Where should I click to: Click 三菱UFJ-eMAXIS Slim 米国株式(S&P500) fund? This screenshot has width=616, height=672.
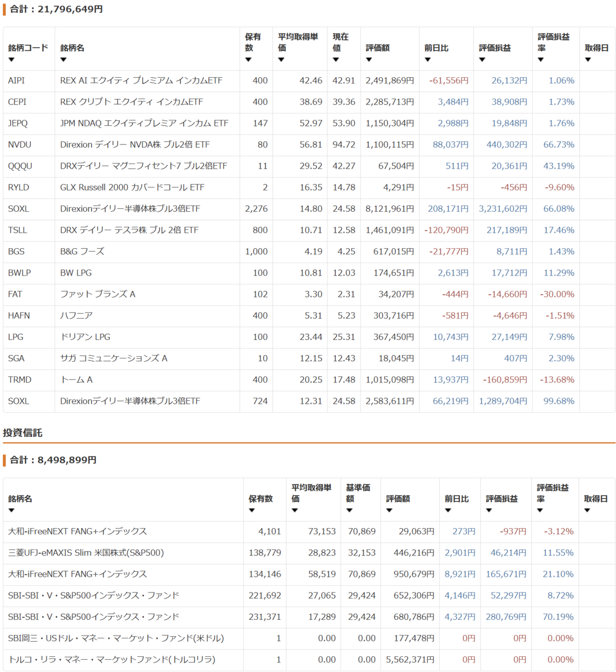pos(86,553)
